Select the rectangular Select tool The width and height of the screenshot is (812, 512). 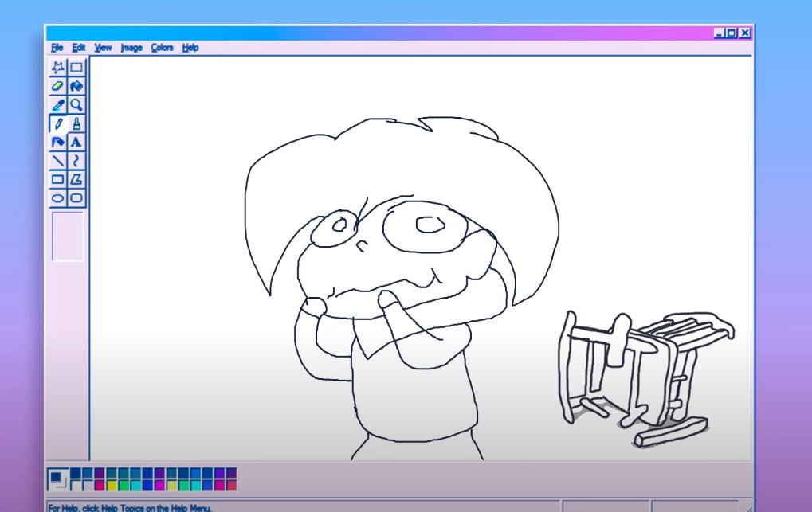pyautogui.click(x=76, y=68)
